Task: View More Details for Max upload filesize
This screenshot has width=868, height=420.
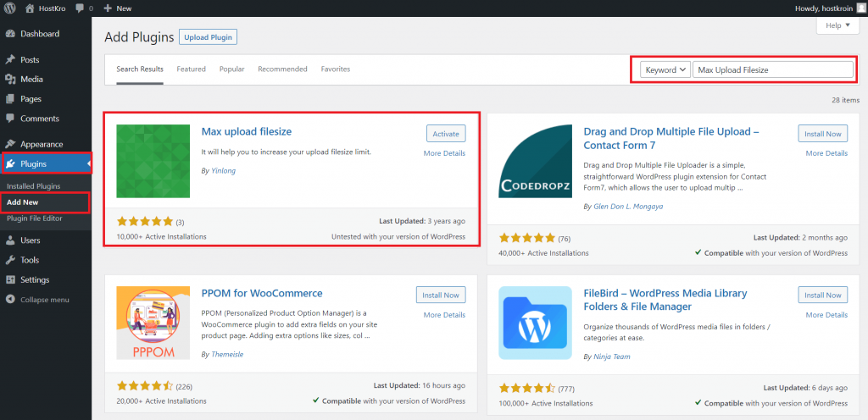Action: point(444,153)
